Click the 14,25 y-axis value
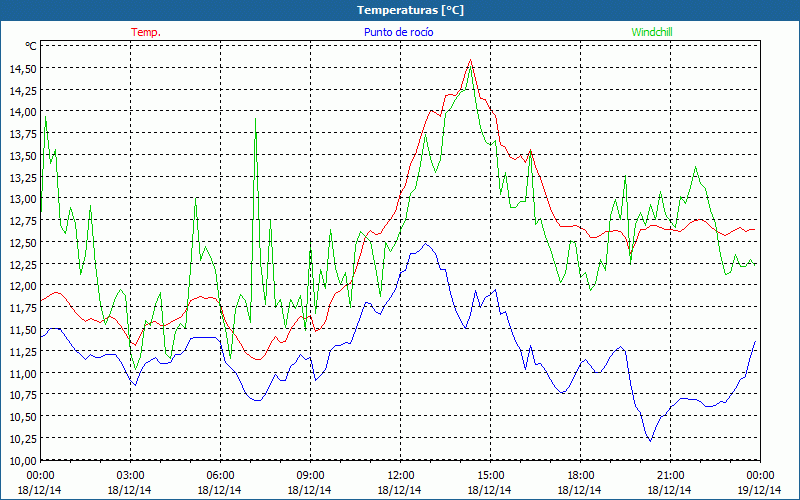The height and width of the screenshot is (500, 800). 22,90
